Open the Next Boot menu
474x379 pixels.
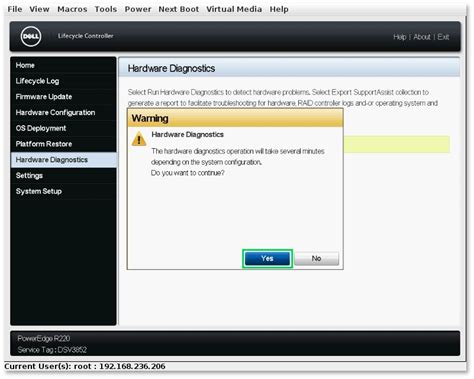pos(179,9)
